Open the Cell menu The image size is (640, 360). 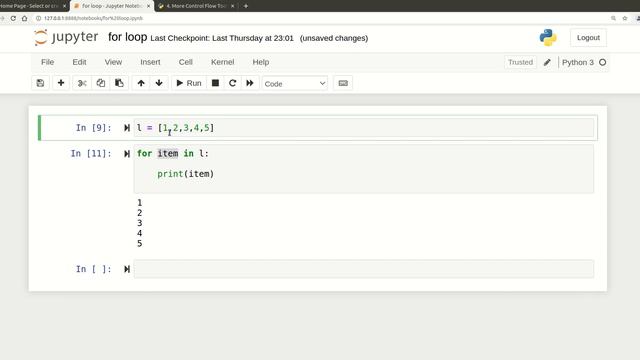185,62
